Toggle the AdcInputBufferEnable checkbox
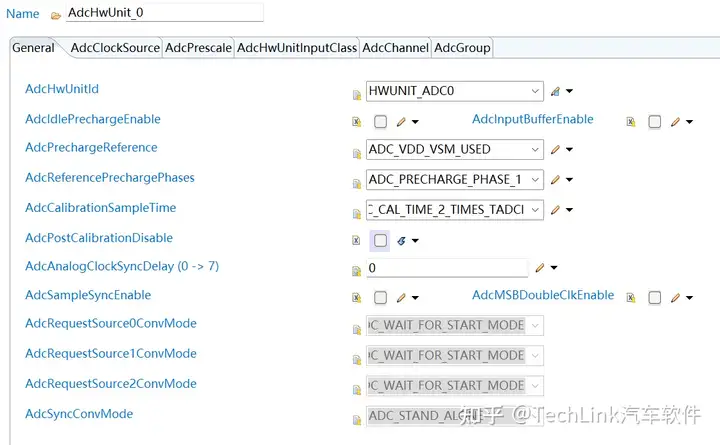The height and width of the screenshot is (445, 720). coord(654,122)
